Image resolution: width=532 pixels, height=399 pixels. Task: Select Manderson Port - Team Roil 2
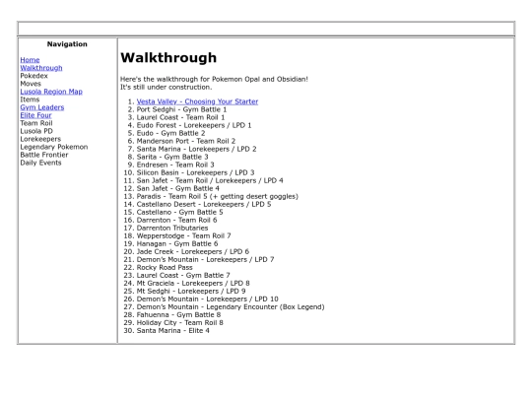[186, 141]
